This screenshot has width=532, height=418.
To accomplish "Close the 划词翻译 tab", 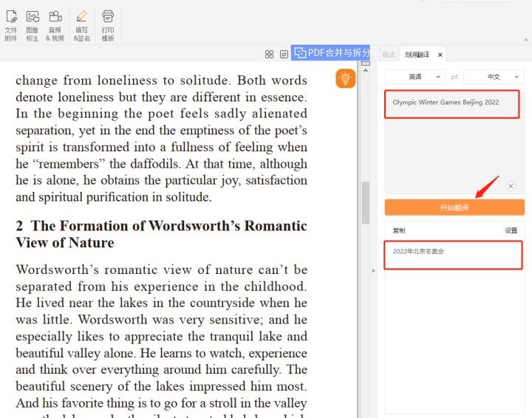I will (x=440, y=55).
